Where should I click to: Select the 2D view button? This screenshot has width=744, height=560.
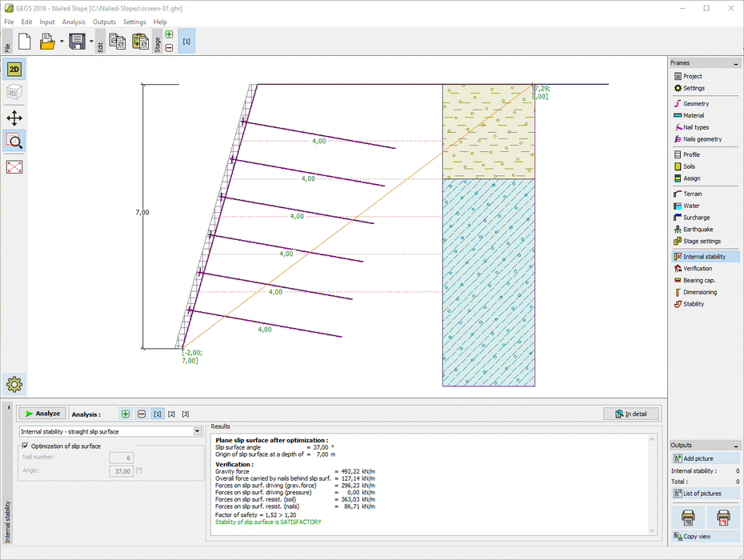click(14, 70)
